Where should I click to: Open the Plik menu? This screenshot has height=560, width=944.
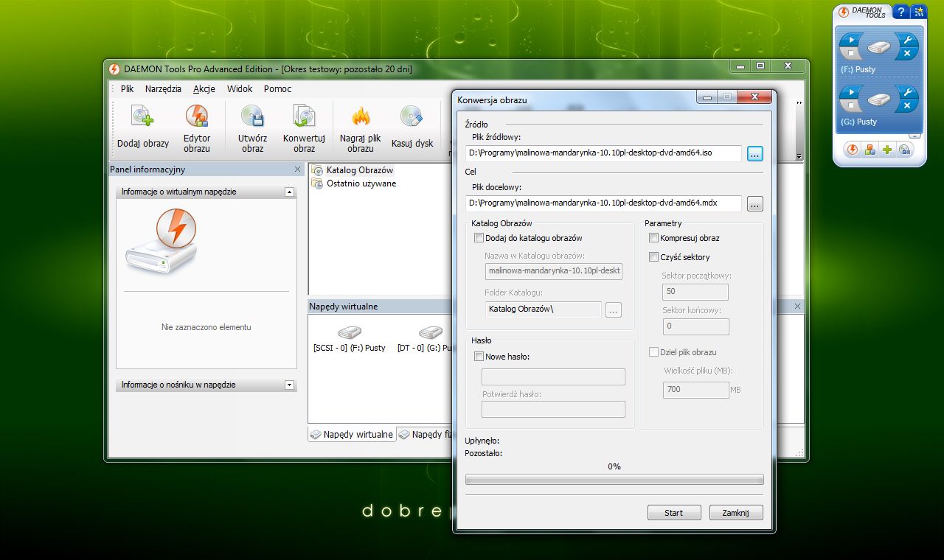(128, 88)
